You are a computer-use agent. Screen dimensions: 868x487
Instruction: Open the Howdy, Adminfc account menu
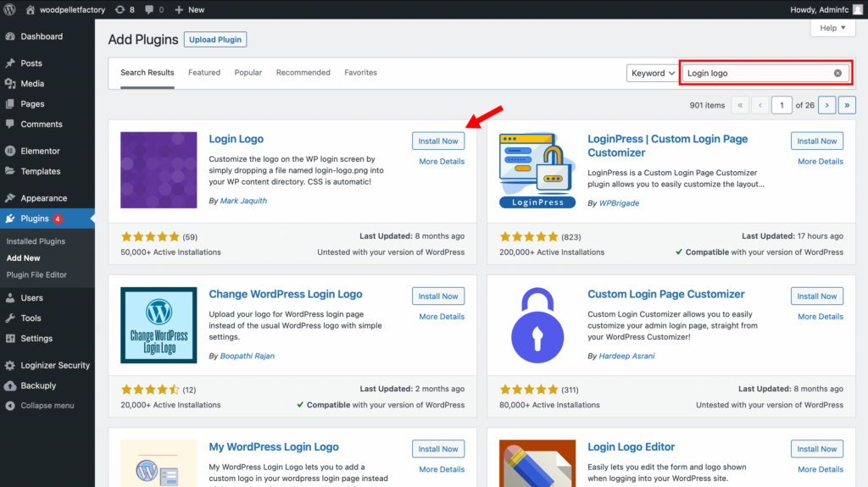click(x=826, y=9)
